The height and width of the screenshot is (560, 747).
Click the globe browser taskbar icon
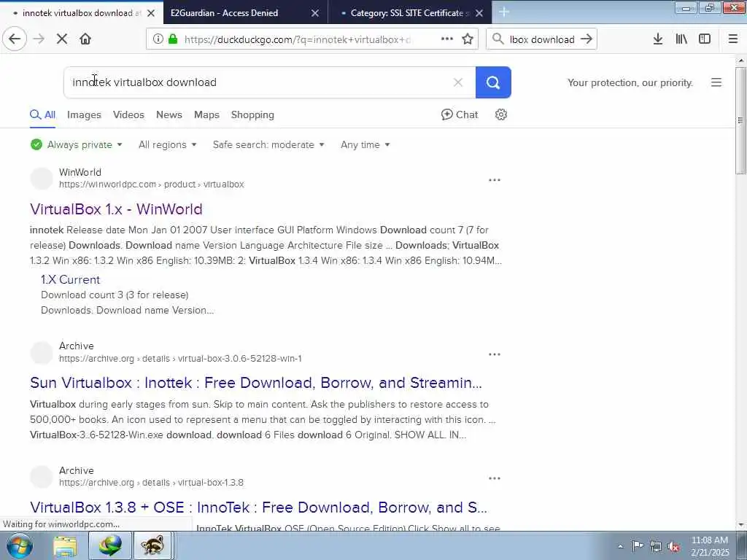110,545
